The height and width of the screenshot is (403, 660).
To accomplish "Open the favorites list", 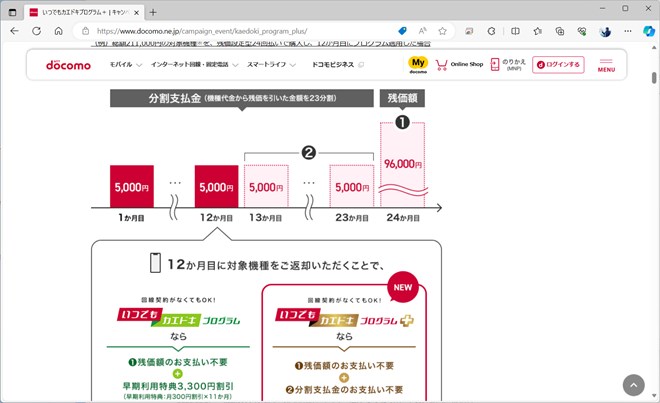I will pyautogui.click(x=538, y=31).
